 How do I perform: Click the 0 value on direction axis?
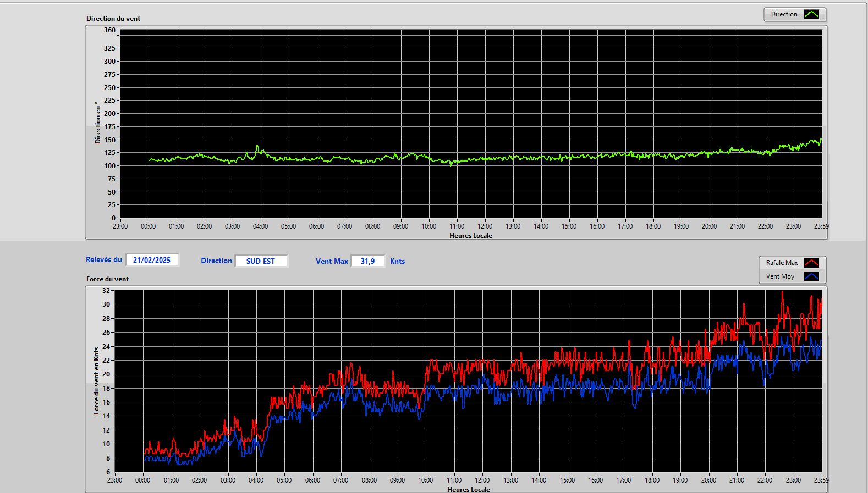click(x=113, y=218)
